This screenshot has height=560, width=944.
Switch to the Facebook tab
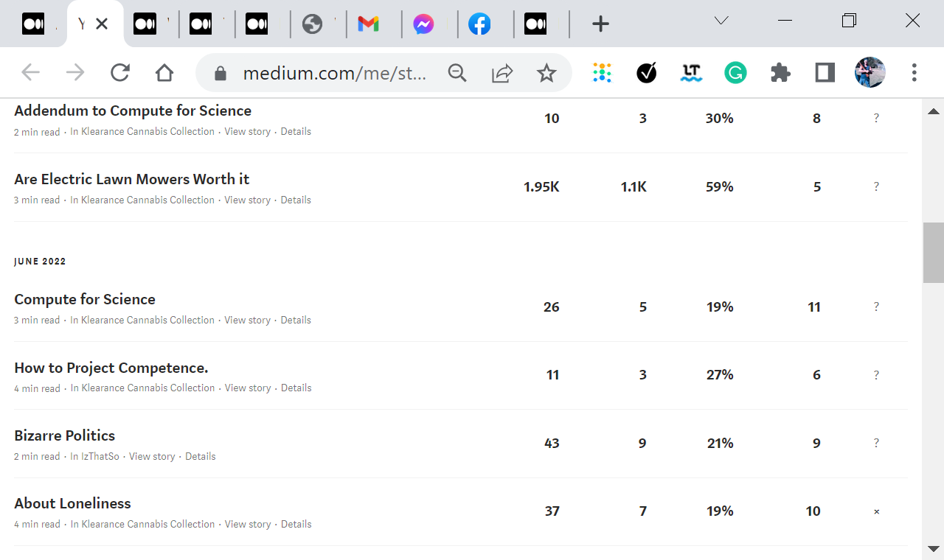(x=480, y=23)
